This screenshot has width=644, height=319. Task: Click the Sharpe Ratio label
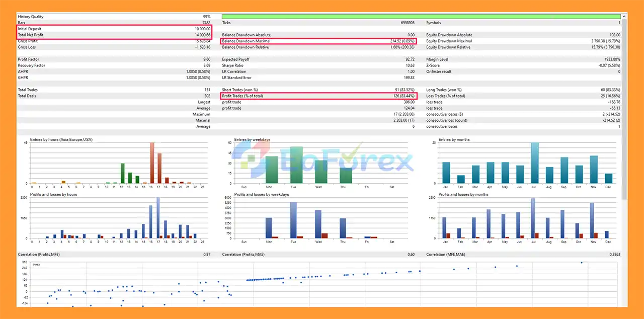(232, 65)
